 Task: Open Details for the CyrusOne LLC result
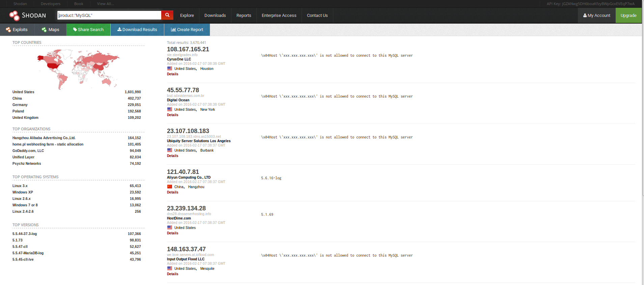click(x=172, y=74)
